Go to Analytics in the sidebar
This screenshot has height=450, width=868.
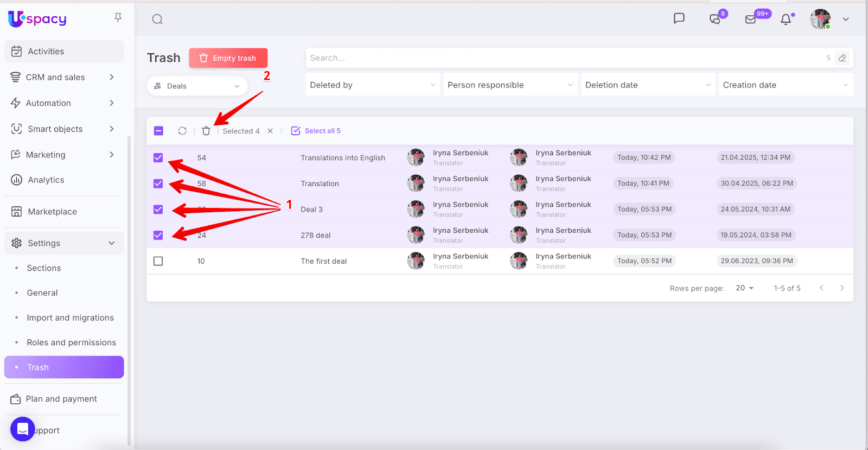point(46,180)
